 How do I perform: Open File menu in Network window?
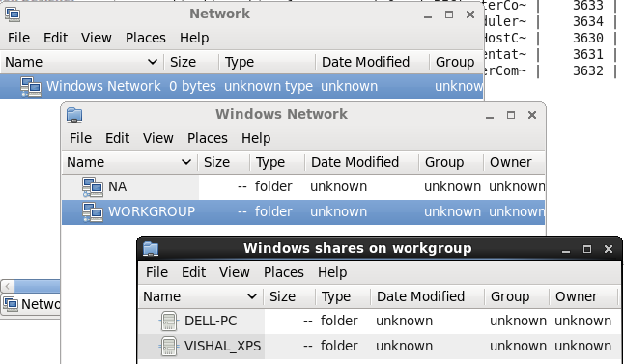(18, 38)
